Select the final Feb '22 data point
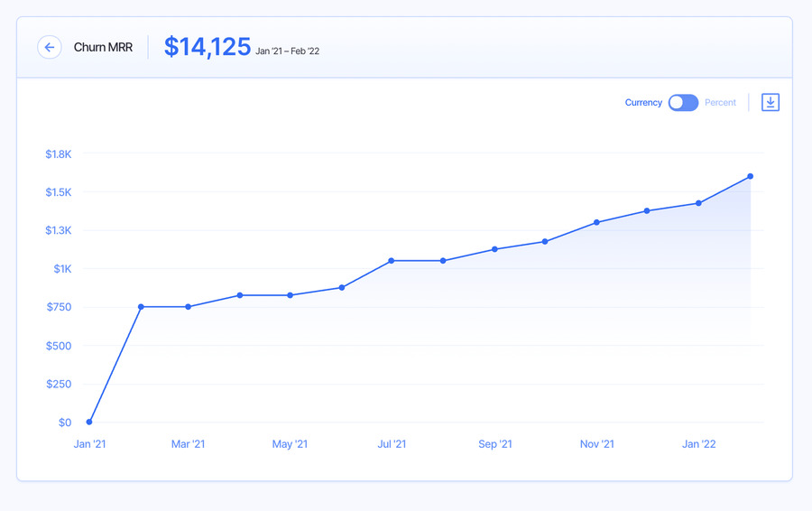 [751, 176]
